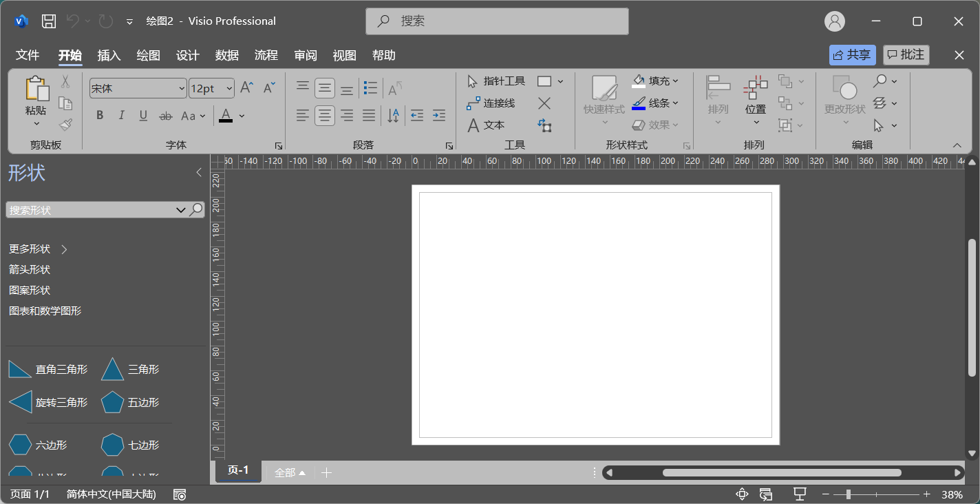980x504 pixels.
Task: Click the Share (共享) button
Action: coord(853,55)
